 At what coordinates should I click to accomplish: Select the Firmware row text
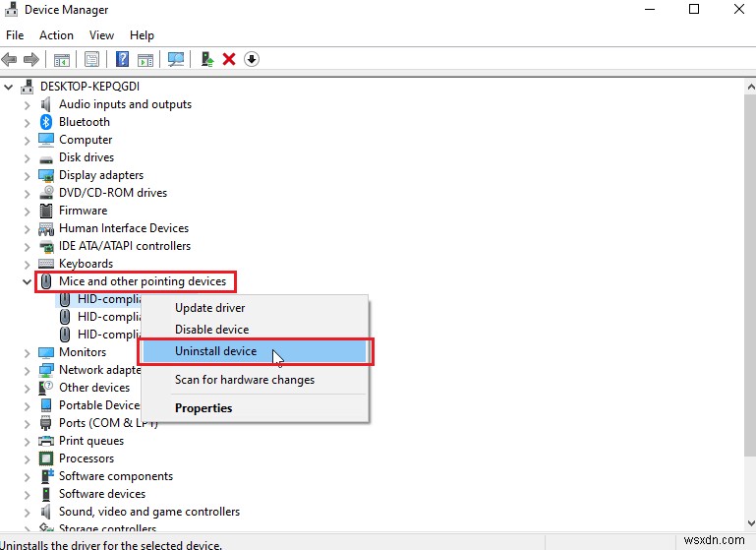pos(83,211)
